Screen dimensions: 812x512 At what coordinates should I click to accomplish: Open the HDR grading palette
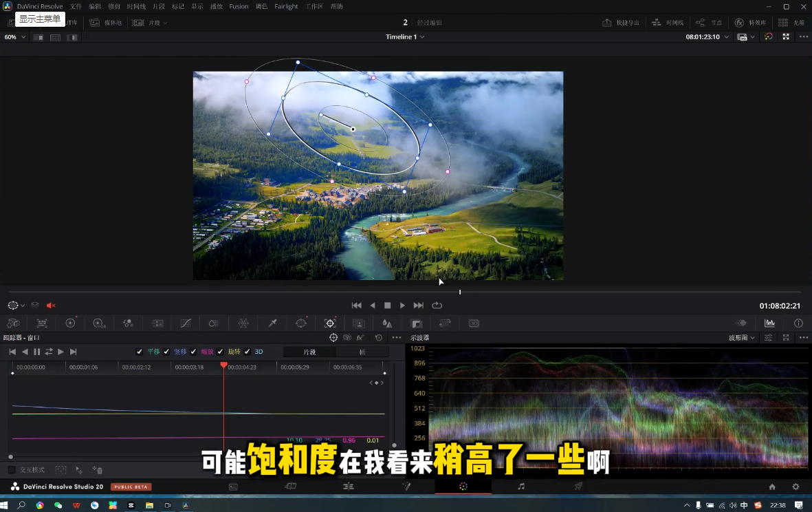pyautogui.click(x=99, y=323)
